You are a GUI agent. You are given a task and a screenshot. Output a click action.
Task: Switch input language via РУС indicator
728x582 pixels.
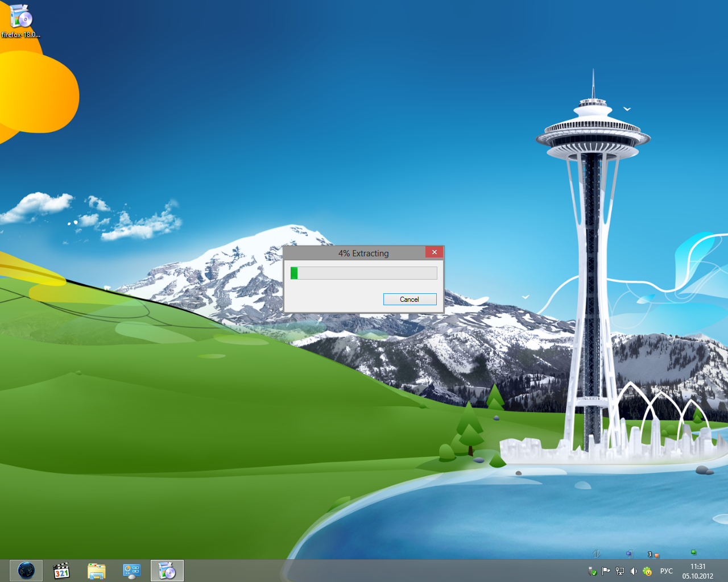[667, 571]
